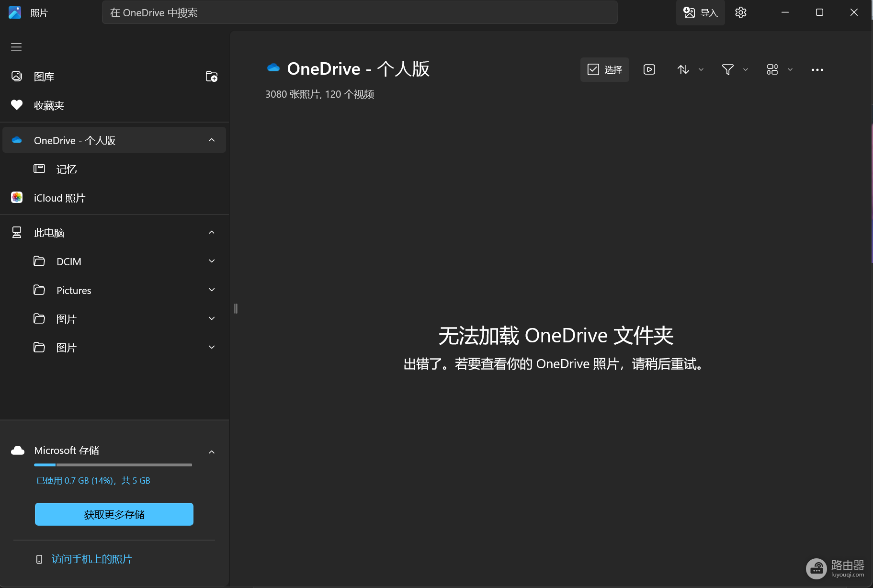Close the Photos window
This screenshot has height=588, width=873.
click(x=854, y=12)
